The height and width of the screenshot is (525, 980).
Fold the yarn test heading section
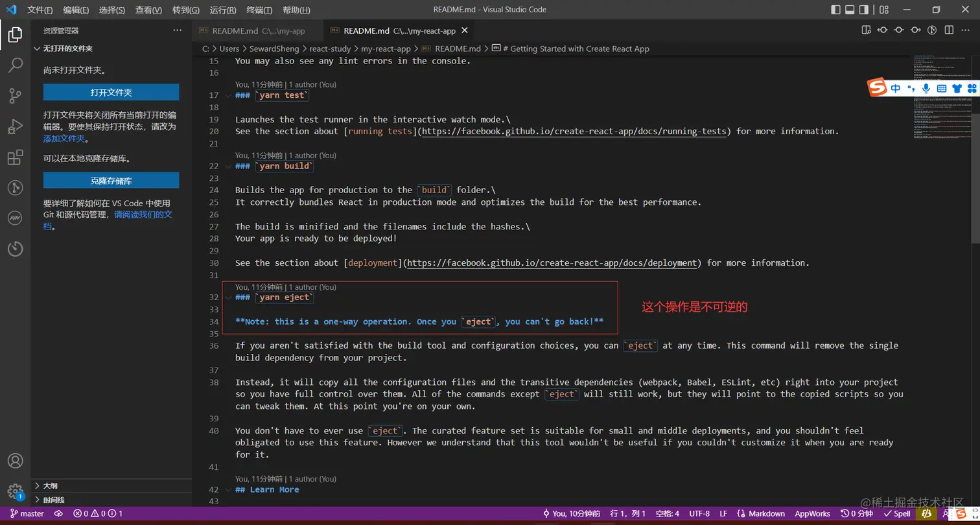coord(227,95)
